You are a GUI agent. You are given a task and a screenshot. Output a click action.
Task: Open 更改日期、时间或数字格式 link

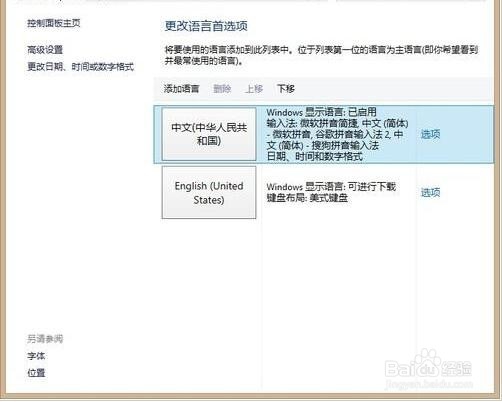(x=80, y=67)
